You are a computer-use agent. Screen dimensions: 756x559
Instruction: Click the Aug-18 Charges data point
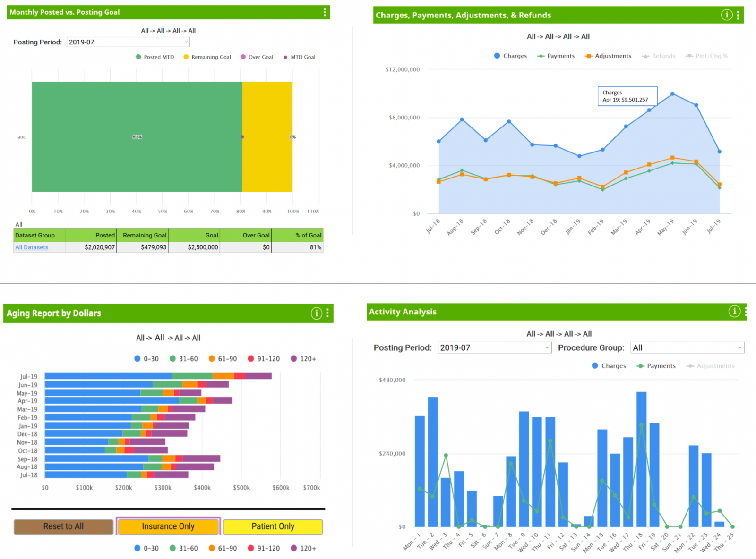click(462, 119)
